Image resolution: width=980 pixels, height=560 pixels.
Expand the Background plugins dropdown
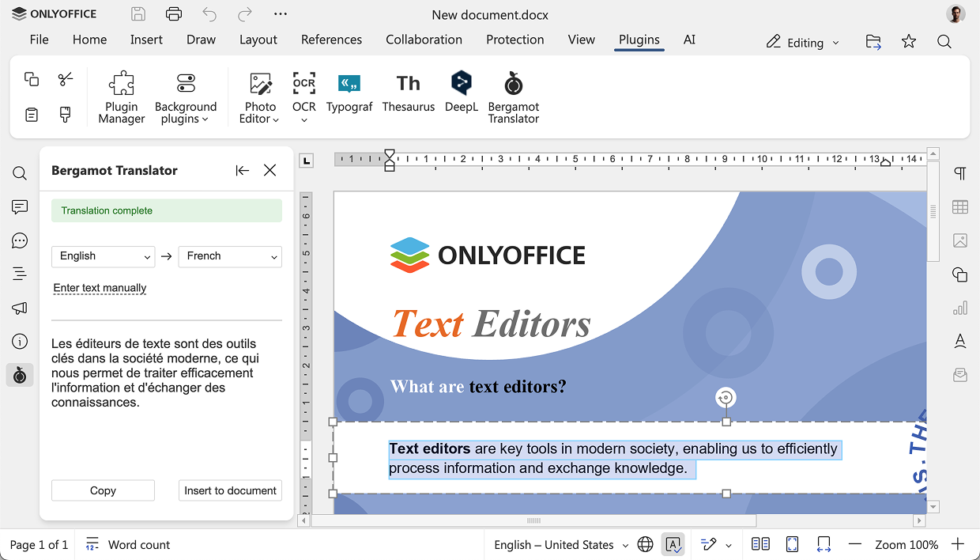coord(186,97)
